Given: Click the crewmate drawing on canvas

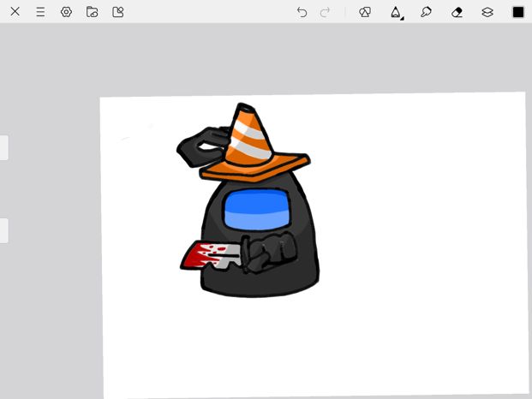Looking at the screenshot, I should [x=248, y=200].
